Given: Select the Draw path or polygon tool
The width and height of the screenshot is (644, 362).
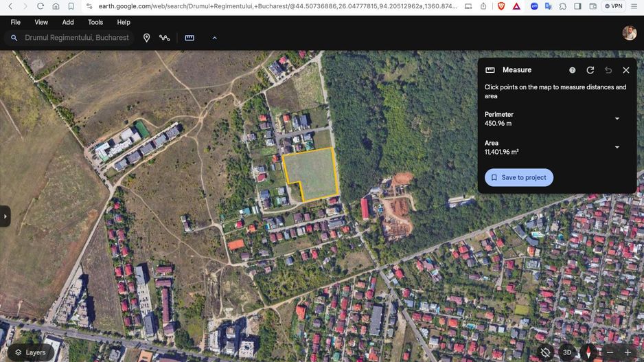Looking at the screenshot, I should tap(165, 38).
